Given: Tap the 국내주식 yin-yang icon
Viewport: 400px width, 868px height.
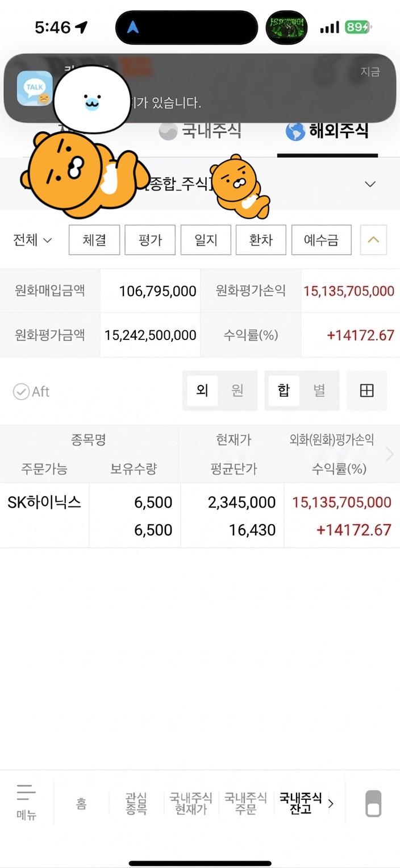Looking at the screenshot, I should [168, 131].
